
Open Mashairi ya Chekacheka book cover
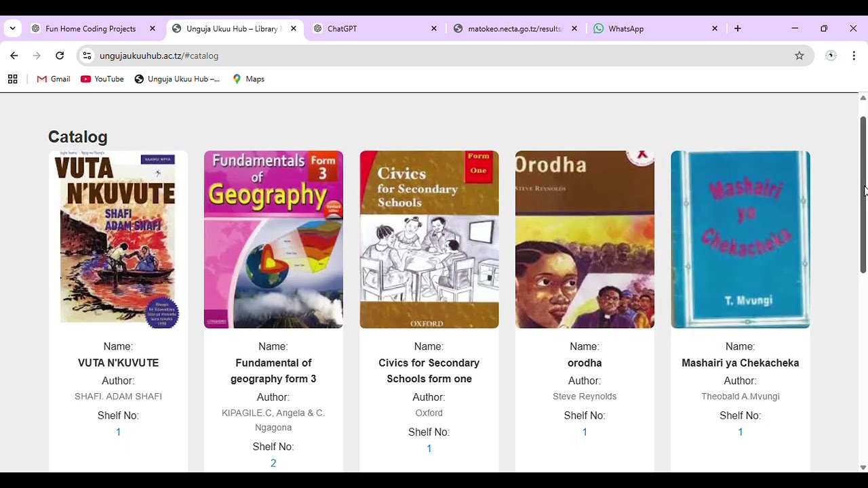741,240
